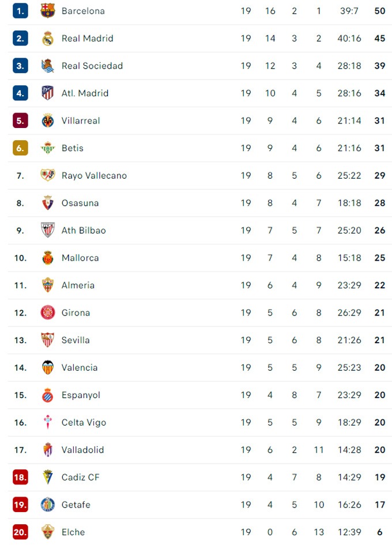The height and width of the screenshot is (545, 392).
Task: Click the red rank 20 badge
Action: [x=20, y=532]
